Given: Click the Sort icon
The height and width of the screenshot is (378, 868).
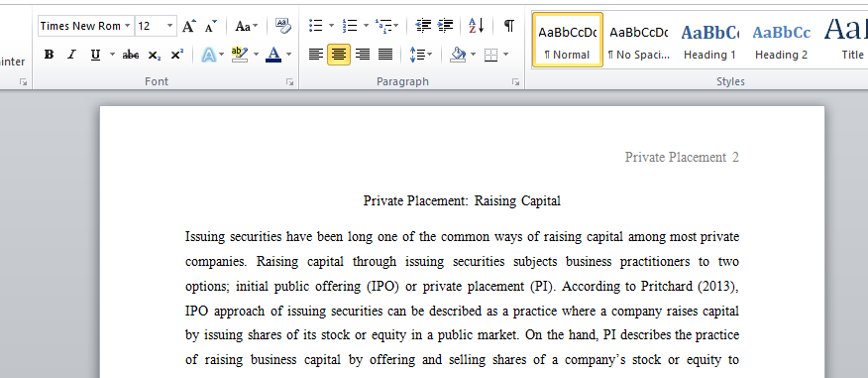Looking at the screenshot, I should click(x=476, y=26).
